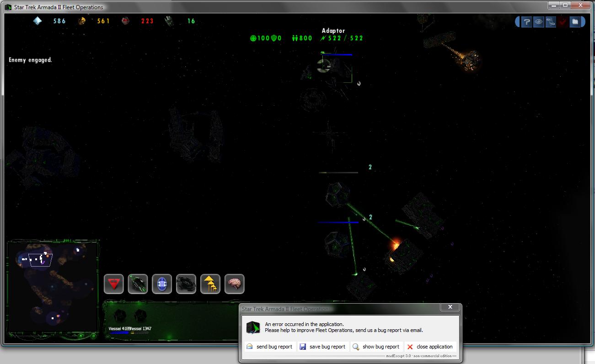The height and width of the screenshot is (364, 595).
Task: Click the red chevron icon in top toolbar
Action: pos(563,22)
